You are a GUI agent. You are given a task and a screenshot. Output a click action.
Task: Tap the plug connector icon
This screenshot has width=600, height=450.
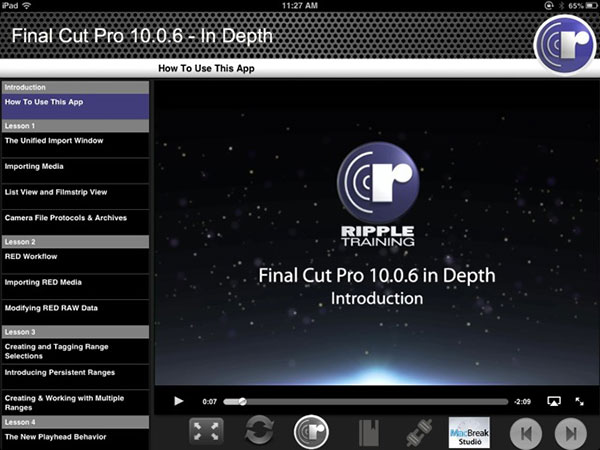[x=419, y=432]
